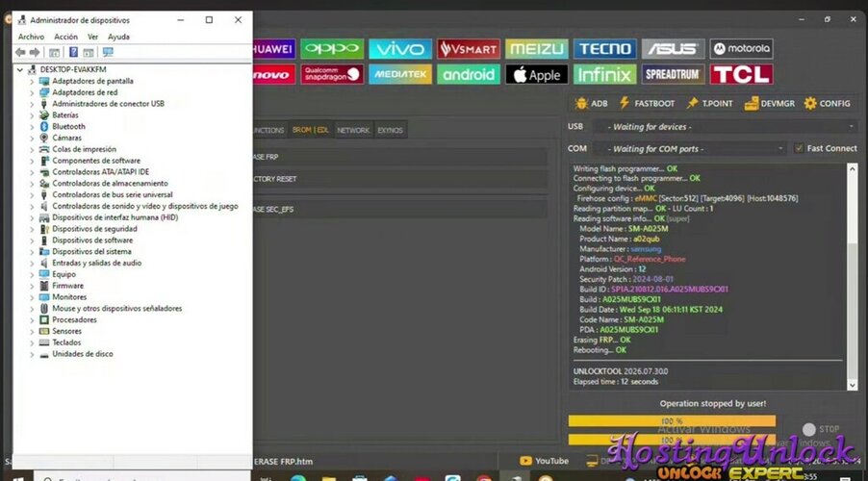Viewport: 868px width, 481px height.
Task: Select Dispositivos de seguridad item
Action: (94, 229)
